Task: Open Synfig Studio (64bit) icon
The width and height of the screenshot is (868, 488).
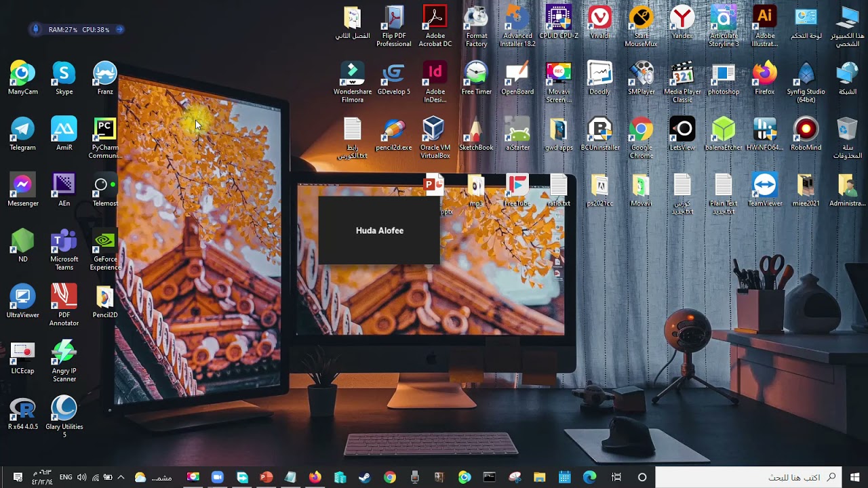Action: pos(806,81)
